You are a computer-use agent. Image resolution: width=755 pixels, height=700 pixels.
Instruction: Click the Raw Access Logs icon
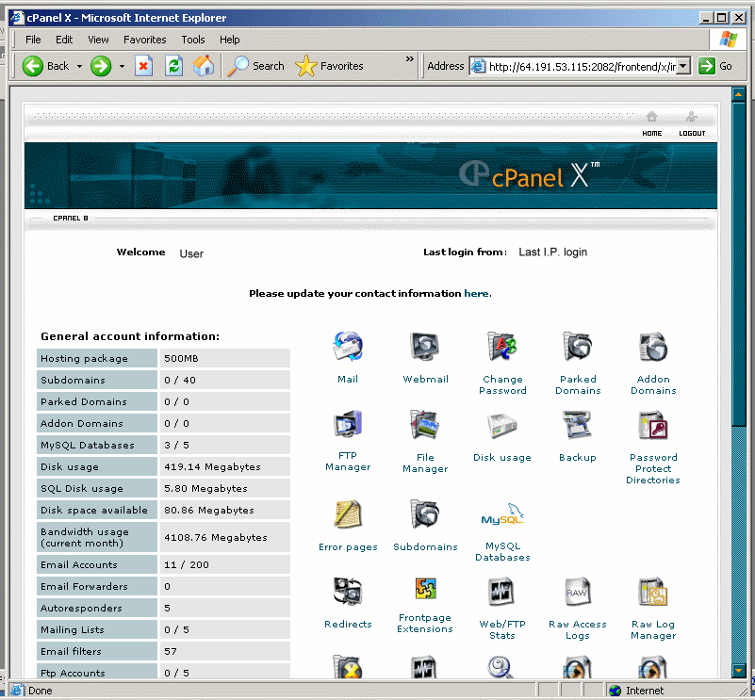(577, 593)
